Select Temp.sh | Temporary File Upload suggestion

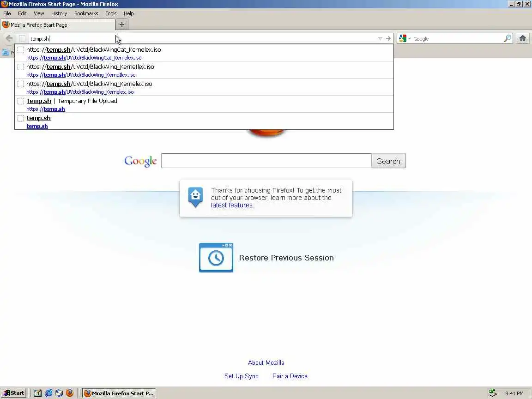(x=204, y=104)
